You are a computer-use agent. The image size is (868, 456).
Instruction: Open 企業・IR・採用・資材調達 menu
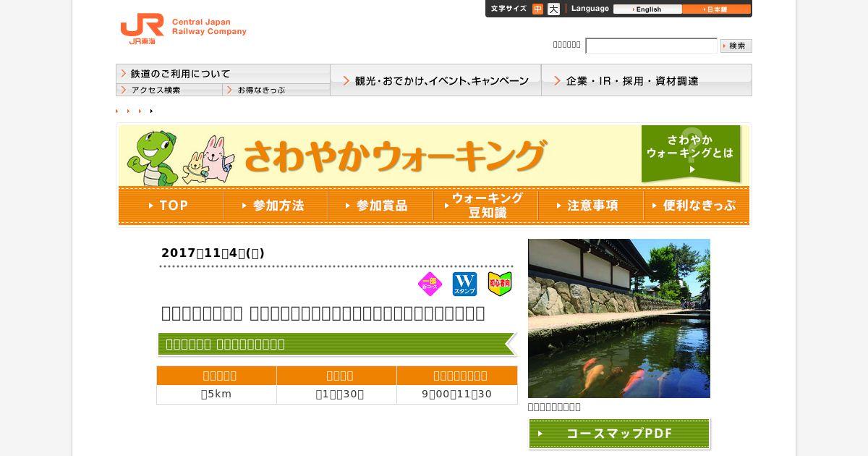coord(647,80)
